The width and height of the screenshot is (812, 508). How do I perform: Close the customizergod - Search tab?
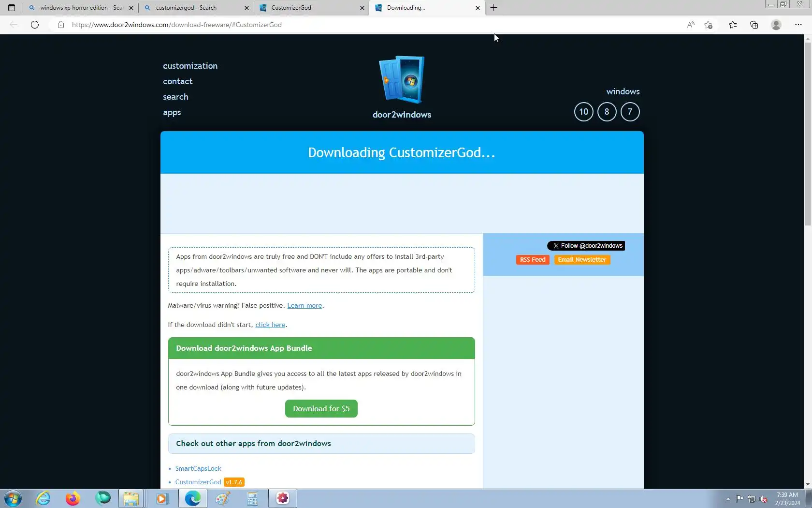coord(246,8)
